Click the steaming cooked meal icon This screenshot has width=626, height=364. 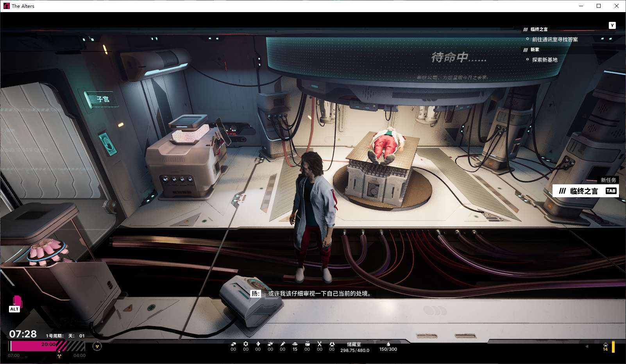click(307, 344)
